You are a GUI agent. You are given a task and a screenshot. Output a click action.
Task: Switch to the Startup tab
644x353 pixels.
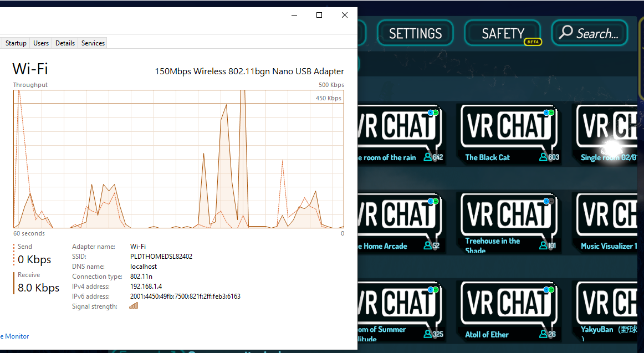tap(16, 43)
